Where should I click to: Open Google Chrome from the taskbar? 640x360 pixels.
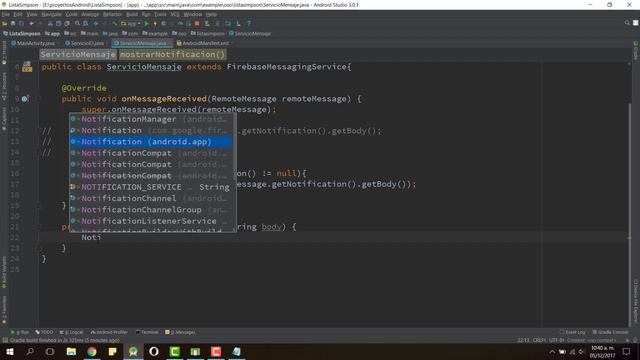coord(92,351)
